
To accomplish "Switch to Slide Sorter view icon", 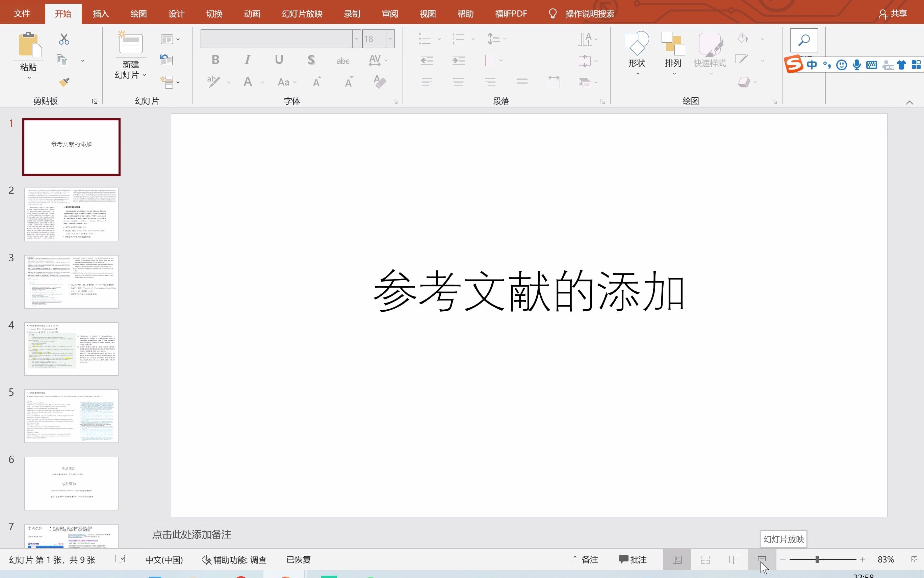I will [x=705, y=559].
